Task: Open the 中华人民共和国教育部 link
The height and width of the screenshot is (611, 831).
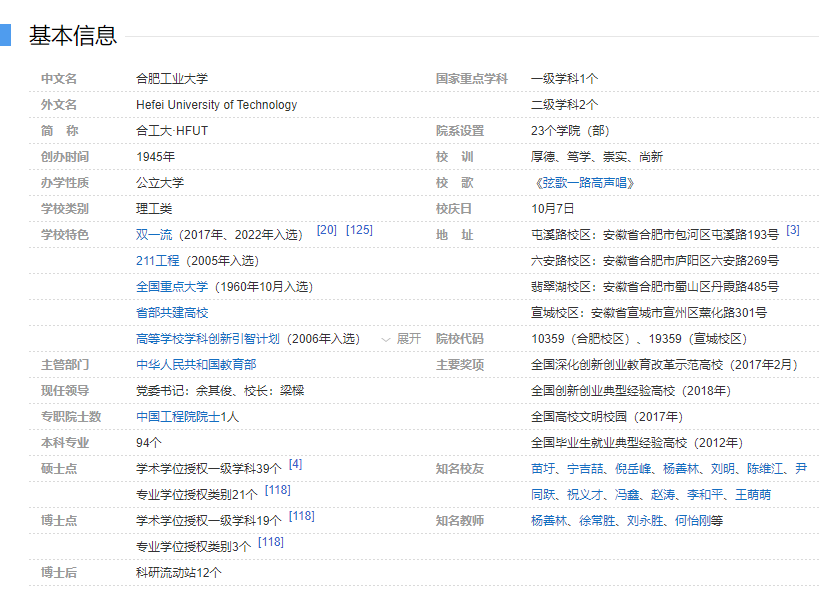Action: pyautogui.click(x=196, y=365)
